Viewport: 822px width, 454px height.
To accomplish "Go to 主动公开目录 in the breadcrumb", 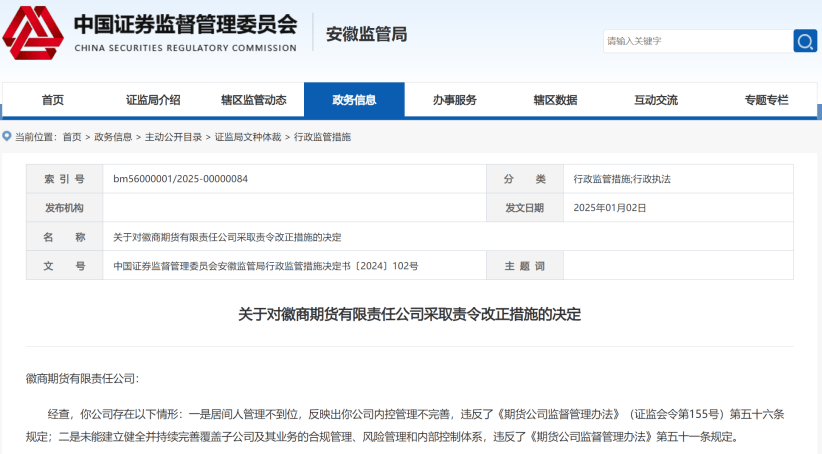I will click(173, 137).
